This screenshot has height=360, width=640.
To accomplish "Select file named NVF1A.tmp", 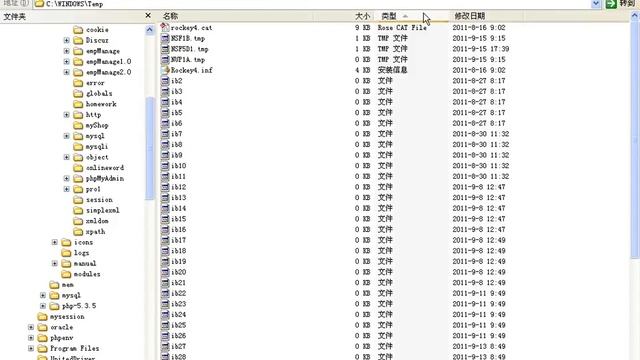I will coord(188,59).
